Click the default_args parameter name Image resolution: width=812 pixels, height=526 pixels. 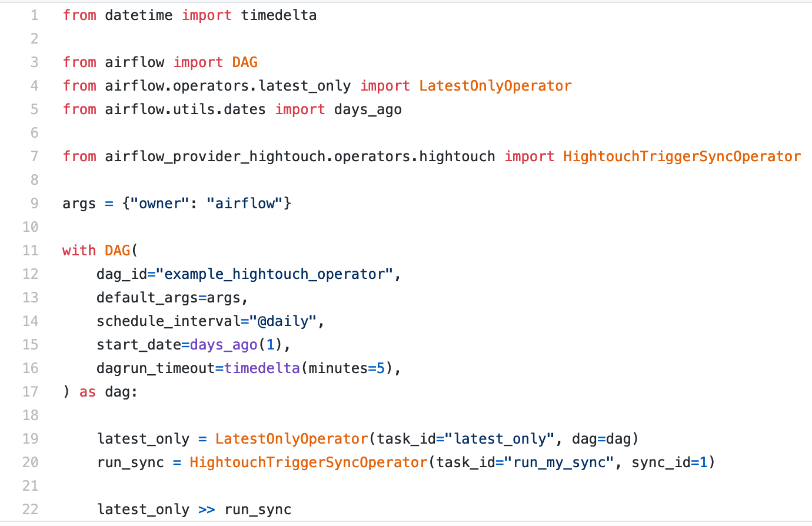(147, 298)
